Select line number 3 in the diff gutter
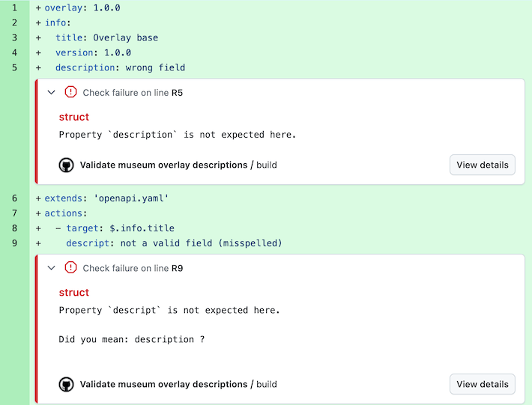 (14, 37)
